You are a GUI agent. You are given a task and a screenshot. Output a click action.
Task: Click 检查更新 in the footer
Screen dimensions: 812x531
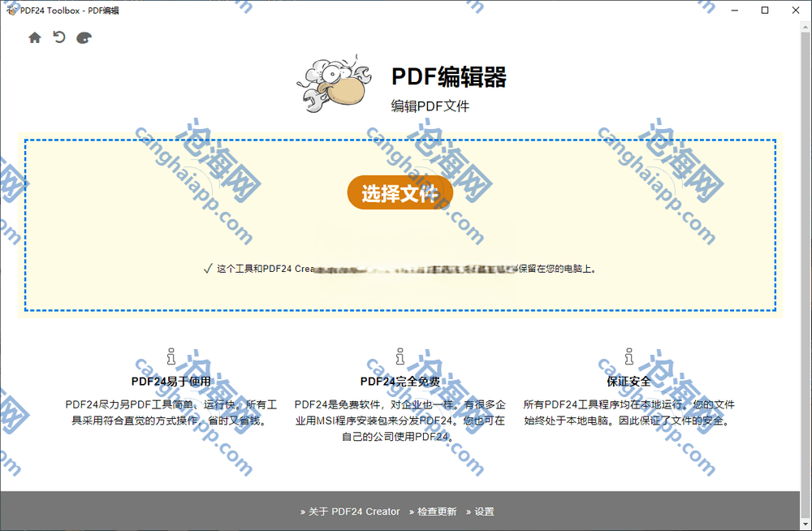click(434, 512)
